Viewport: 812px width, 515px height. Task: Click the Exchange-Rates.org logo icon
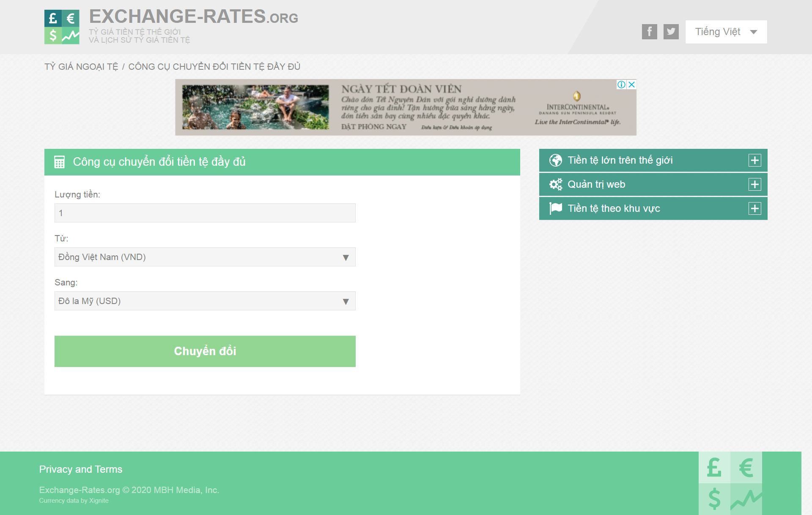62,27
